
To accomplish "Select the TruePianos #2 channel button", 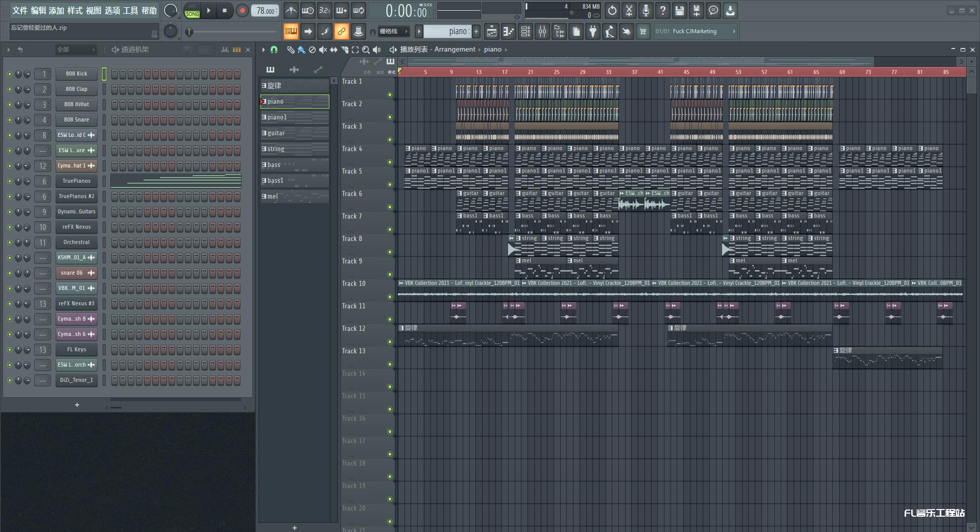I will click(x=77, y=197).
